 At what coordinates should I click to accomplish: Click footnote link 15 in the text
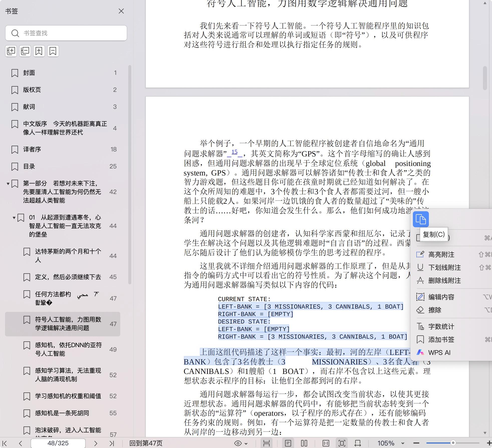coord(234,152)
